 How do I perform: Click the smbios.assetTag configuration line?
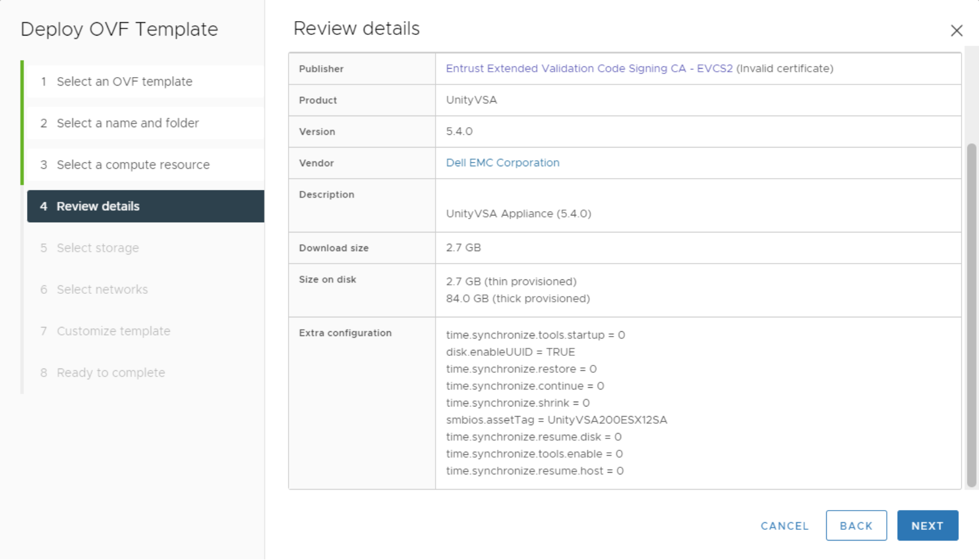tap(557, 420)
